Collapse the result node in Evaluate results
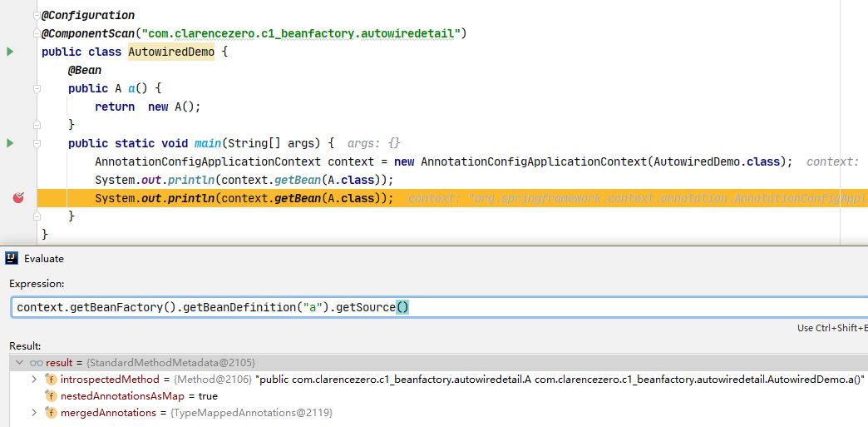 [19, 363]
